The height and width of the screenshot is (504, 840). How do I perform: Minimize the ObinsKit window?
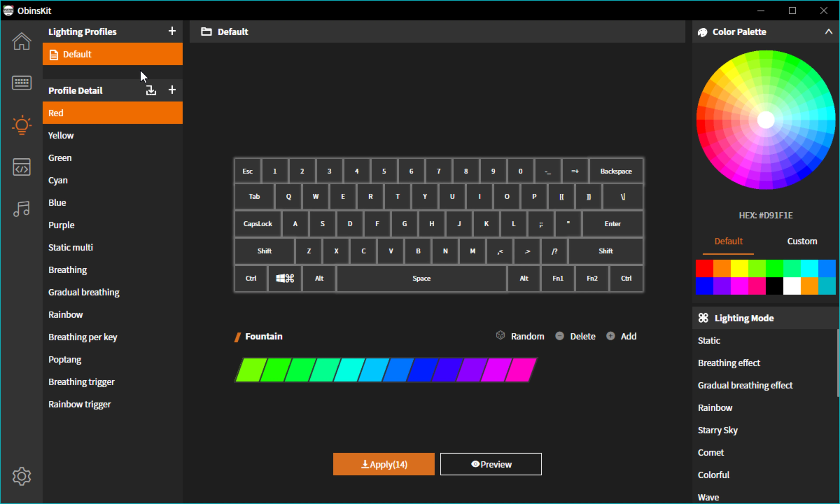point(761,10)
